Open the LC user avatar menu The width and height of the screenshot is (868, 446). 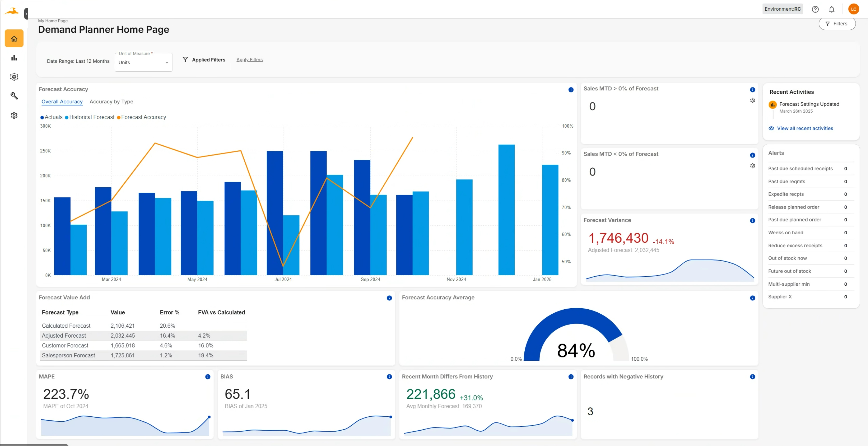[853, 9]
